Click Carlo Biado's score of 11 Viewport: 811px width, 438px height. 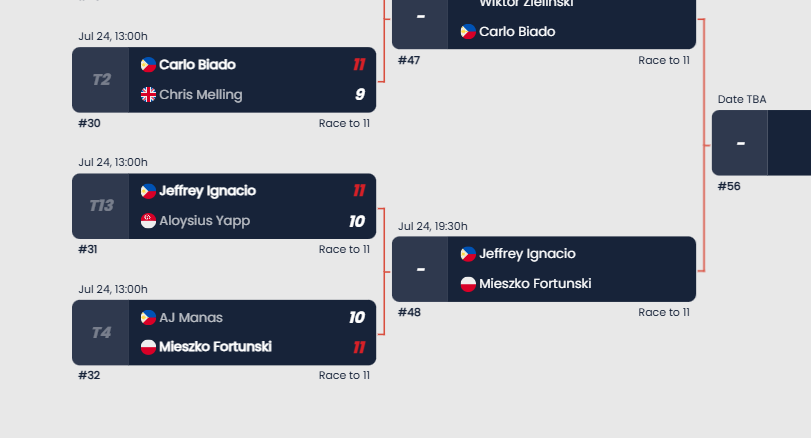(359, 65)
